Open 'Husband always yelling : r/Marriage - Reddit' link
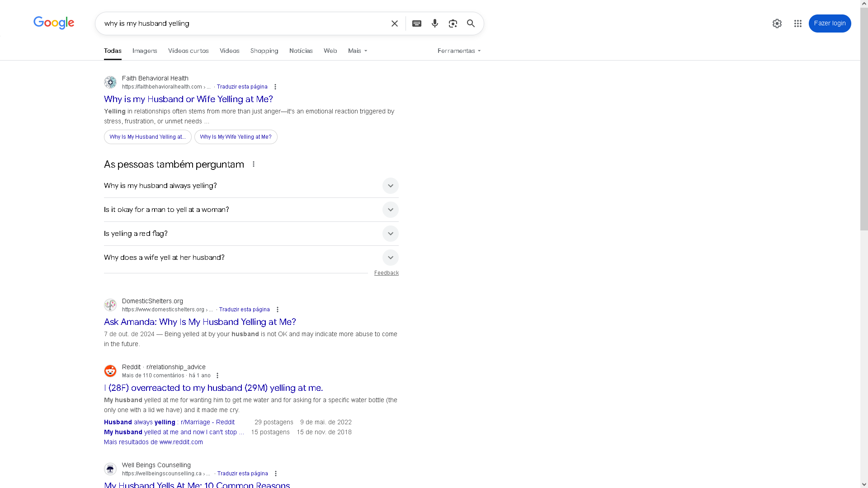Viewport: 868px width, 488px height. tap(169, 422)
